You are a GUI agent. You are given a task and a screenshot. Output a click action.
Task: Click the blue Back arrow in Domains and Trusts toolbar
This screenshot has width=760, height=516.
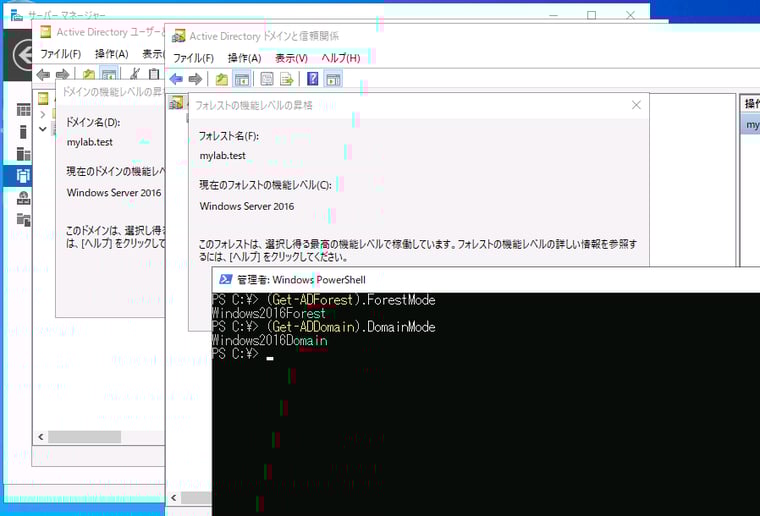click(176, 79)
